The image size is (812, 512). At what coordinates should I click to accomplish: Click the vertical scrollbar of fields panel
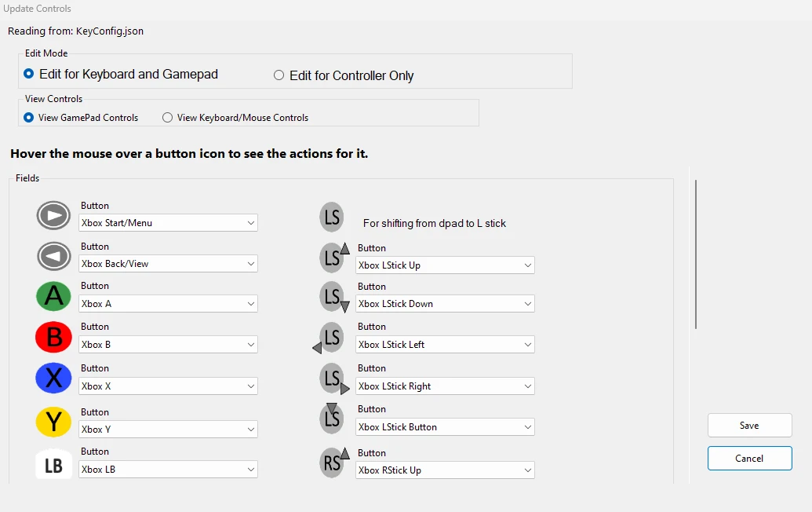pos(695,254)
